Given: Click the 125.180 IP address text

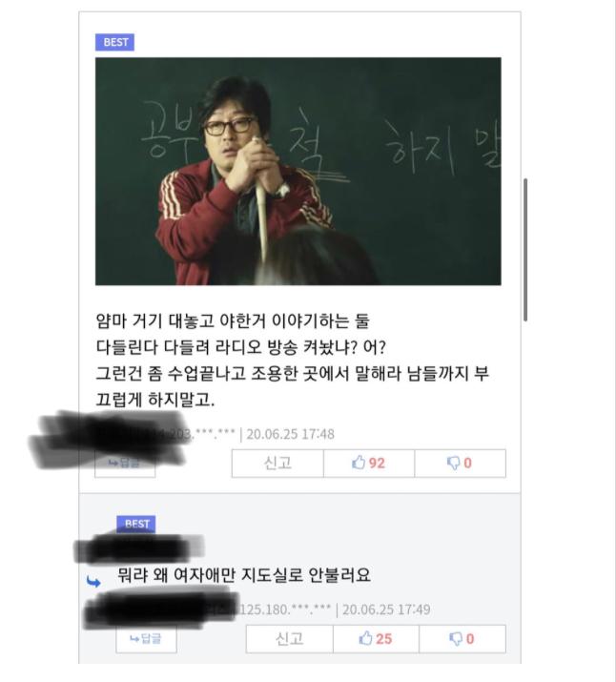Looking at the screenshot, I should tap(285, 610).
